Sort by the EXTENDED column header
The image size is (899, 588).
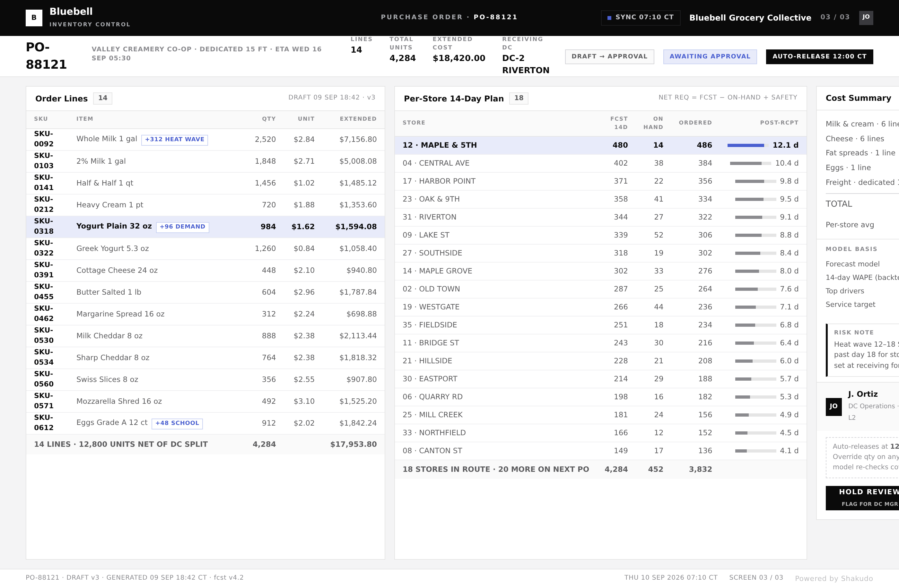coord(358,119)
